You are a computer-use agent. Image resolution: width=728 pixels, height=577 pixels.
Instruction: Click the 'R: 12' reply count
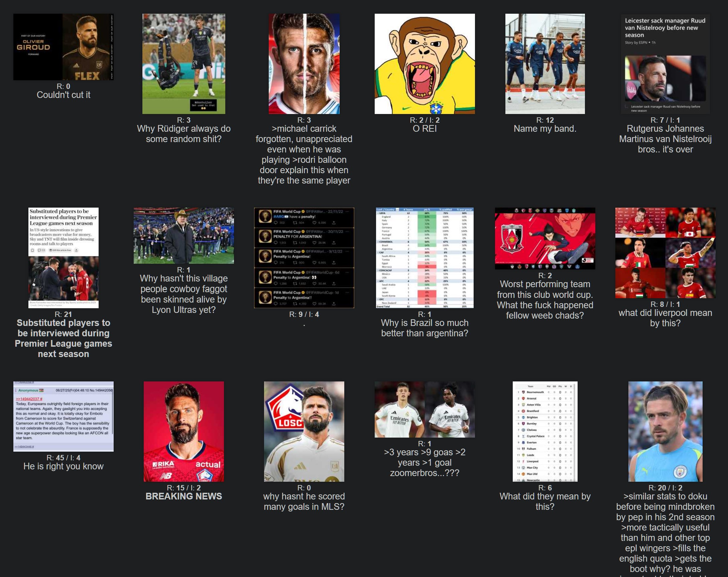pyautogui.click(x=545, y=120)
